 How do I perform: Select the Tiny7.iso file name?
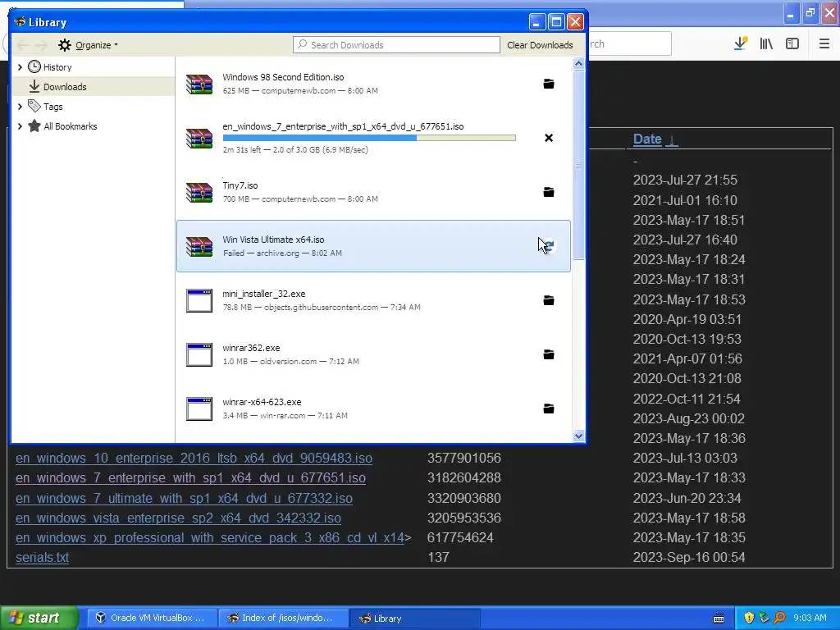(240, 185)
